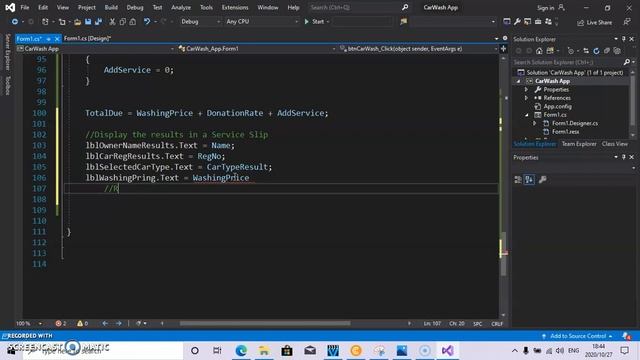The height and width of the screenshot is (360, 640).
Task: Click the account icon beside Sign in
Action: 562,7
